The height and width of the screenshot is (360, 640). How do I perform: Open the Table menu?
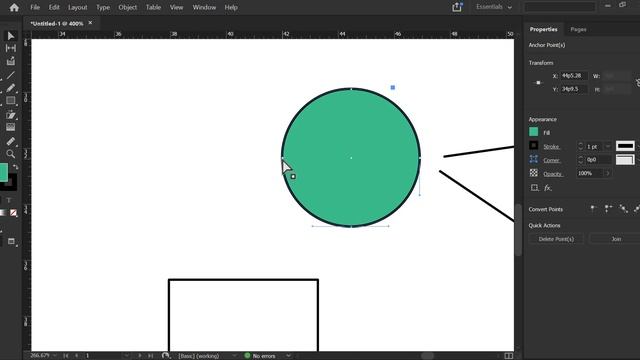pos(153,7)
